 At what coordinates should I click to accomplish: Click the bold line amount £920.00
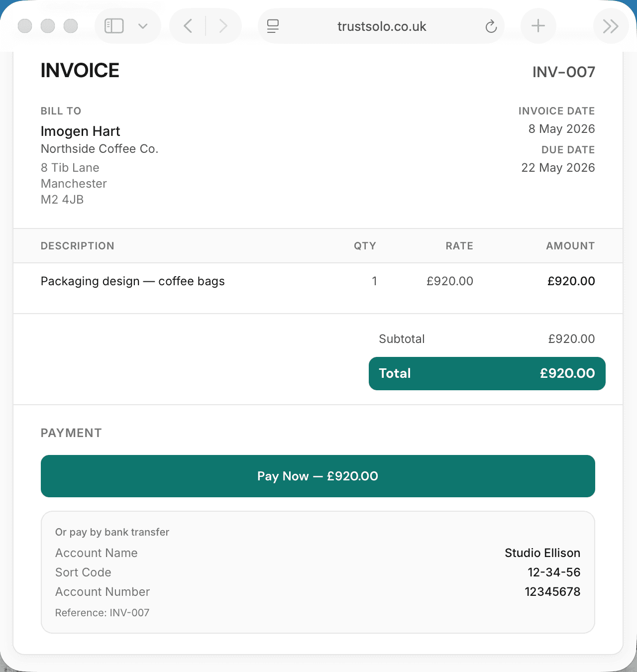(x=571, y=281)
